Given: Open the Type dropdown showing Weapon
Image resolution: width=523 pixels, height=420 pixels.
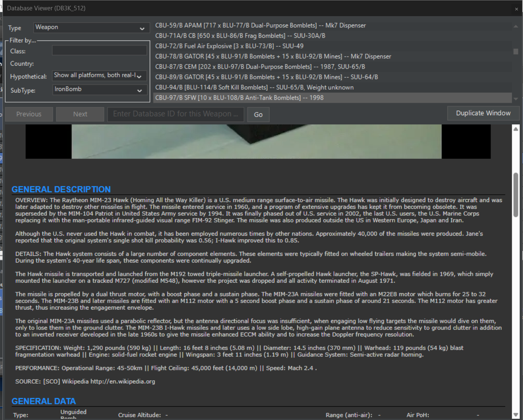Looking at the screenshot, I should (x=91, y=28).
